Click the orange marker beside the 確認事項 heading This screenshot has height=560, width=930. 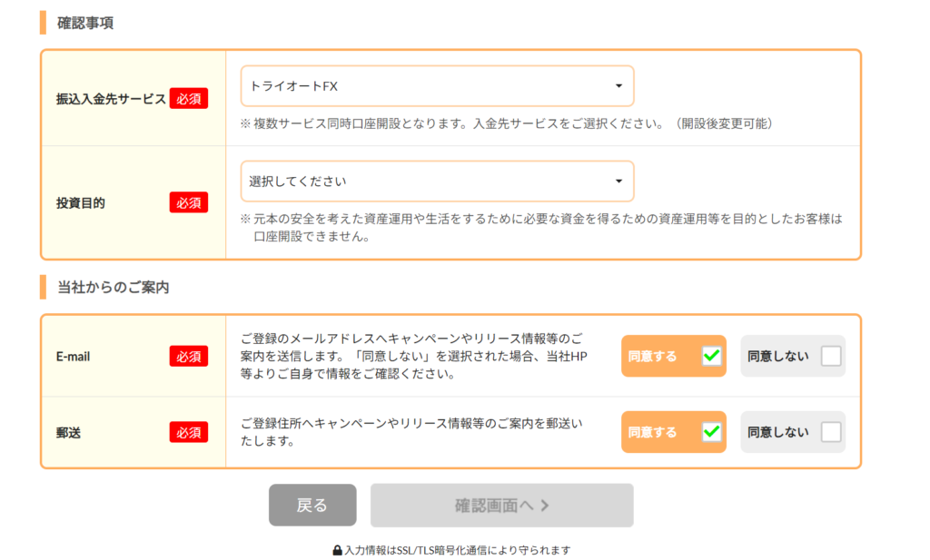pos(43,22)
